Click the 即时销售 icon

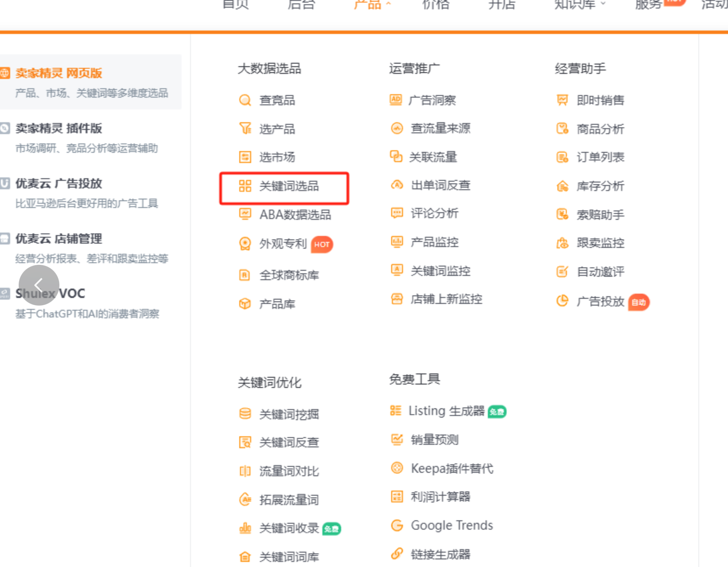point(562,100)
